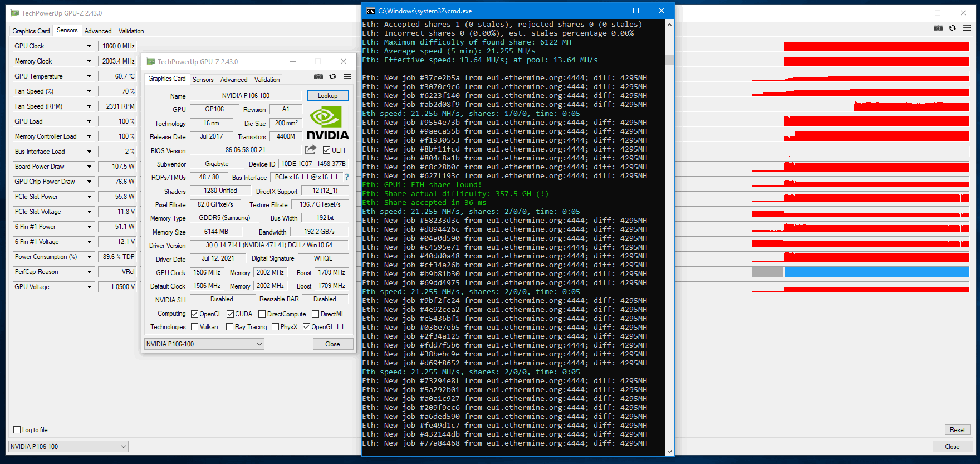Open the Sensors tab in the front GPU-Z window

(x=203, y=80)
